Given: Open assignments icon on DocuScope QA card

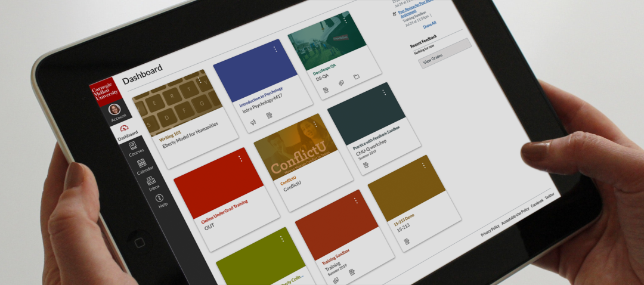Looking at the screenshot, I should tap(326, 90).
